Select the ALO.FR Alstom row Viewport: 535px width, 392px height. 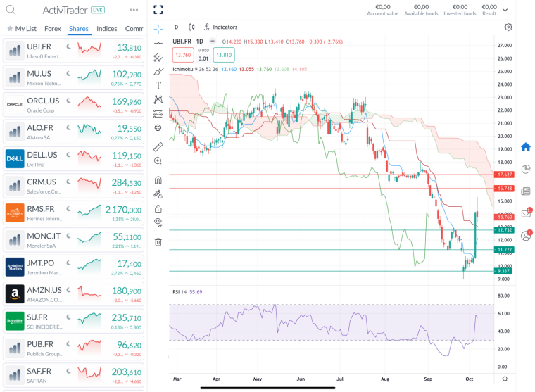click(73, 132)
